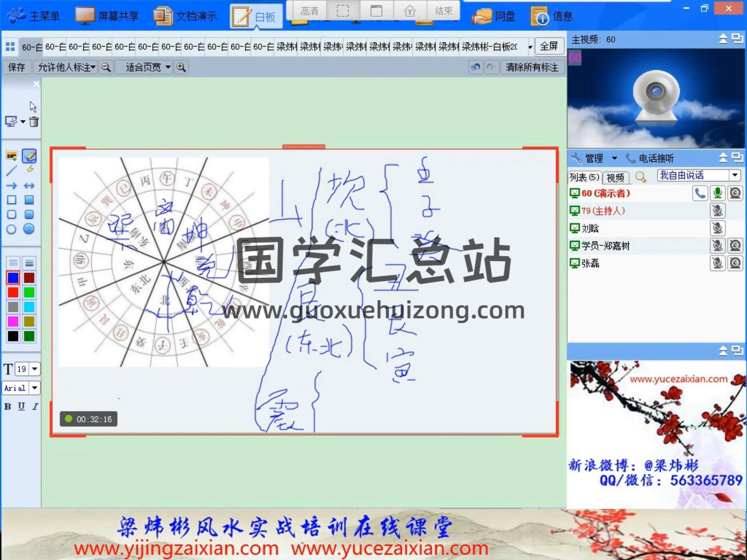Choose the magenta color swatch

[x=13, y=322]
